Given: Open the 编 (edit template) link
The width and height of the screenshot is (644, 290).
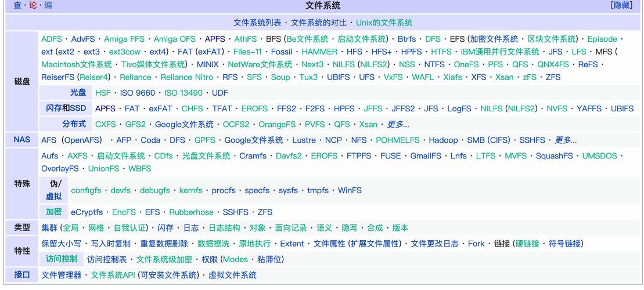Looking at the screenshot, I should coord(48,5).
